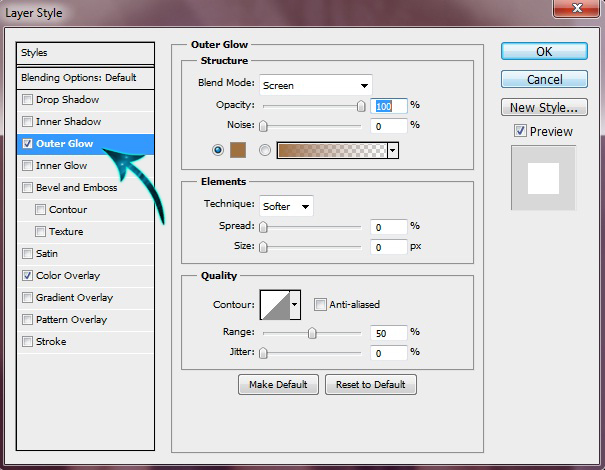
Task: Select Bevel and Emboss in the styles list
Action: (76, 188)
